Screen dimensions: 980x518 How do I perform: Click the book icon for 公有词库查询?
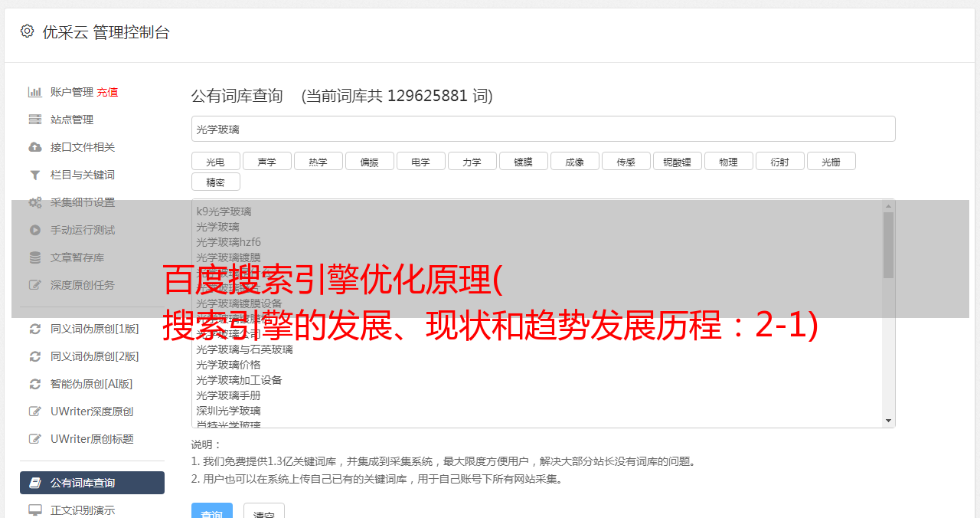pyautogui.click(x=35, y=483)
